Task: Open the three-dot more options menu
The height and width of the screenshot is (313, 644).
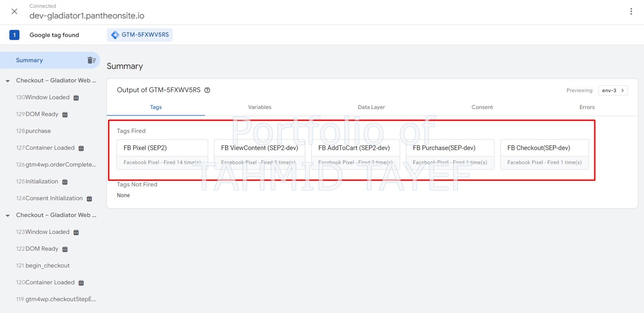Action: 631,12
